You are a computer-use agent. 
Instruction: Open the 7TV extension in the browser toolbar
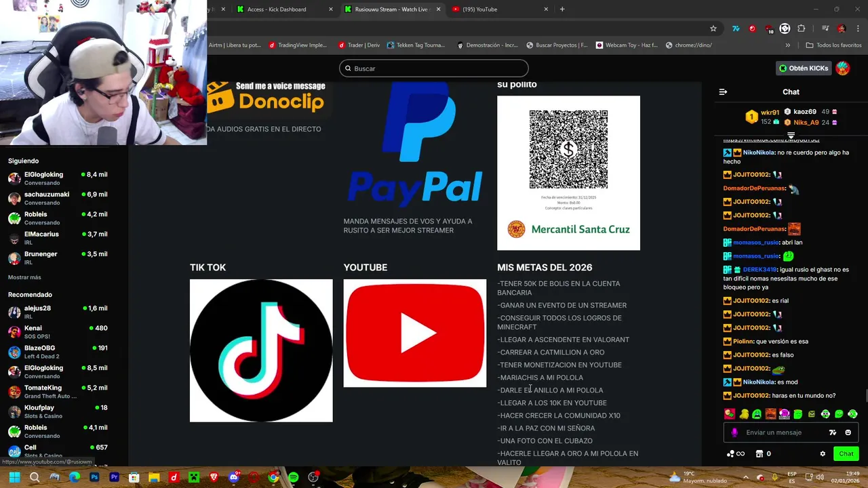736,28
